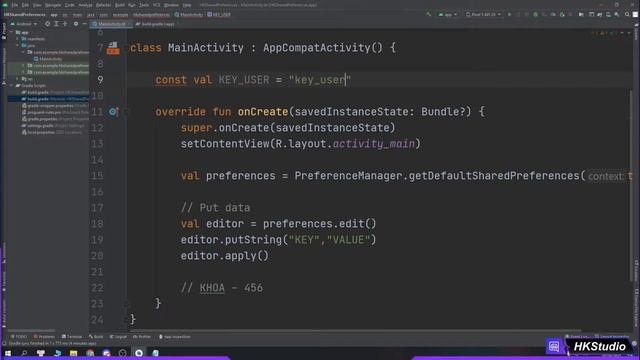Open the Build menu
Viewport: 640px width, 360px height.
[x=120, y=5]
